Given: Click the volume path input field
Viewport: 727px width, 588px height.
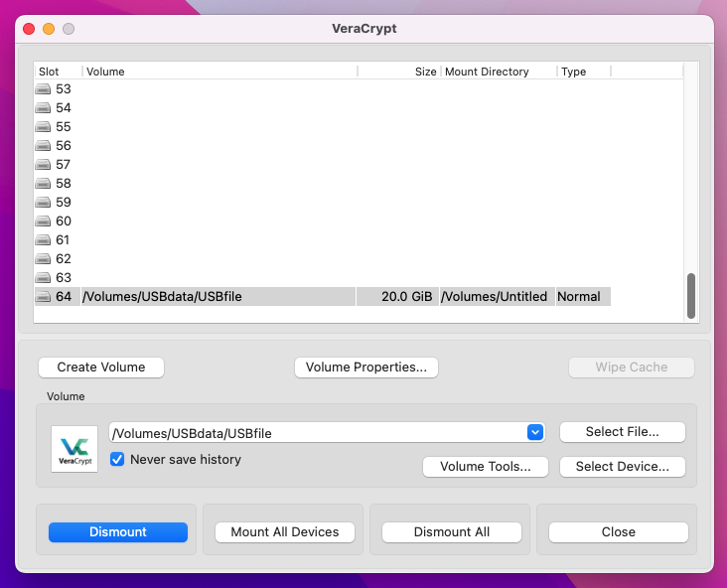Looking at the screenshot, I should pyautogui.click(x=316, y=432).
